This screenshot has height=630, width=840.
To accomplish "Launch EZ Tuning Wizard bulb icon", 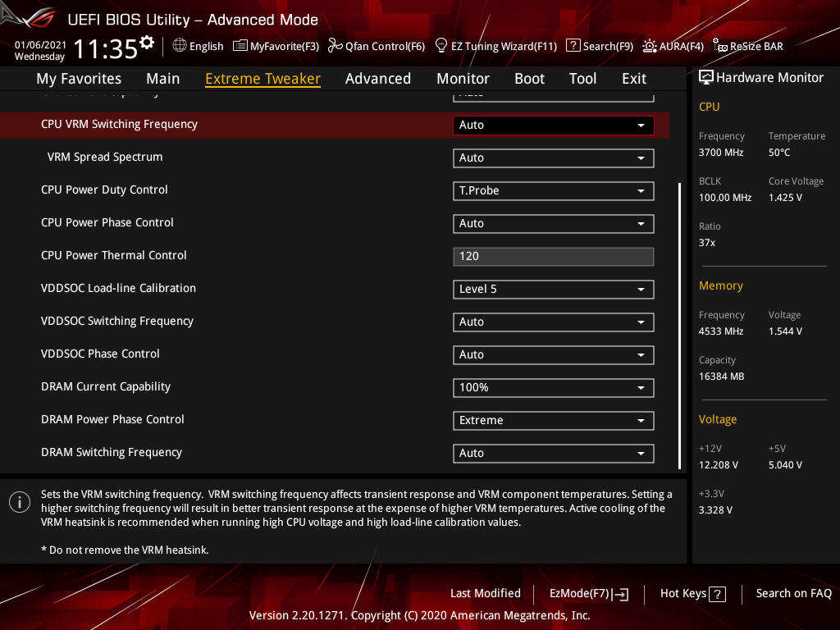I will click(441, 46).
